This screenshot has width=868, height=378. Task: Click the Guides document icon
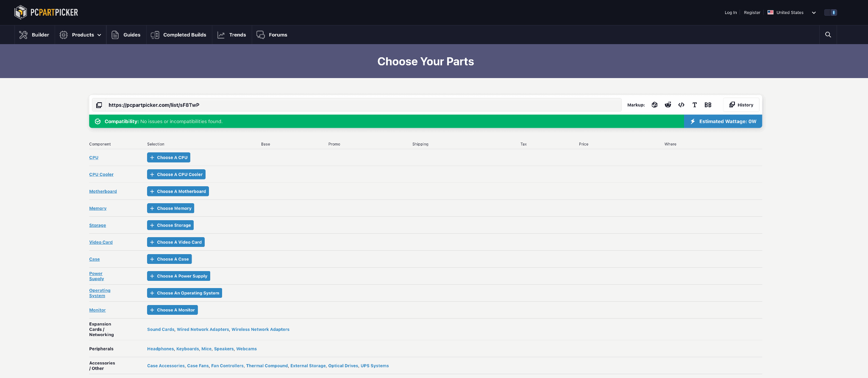(x=115, y=35)
